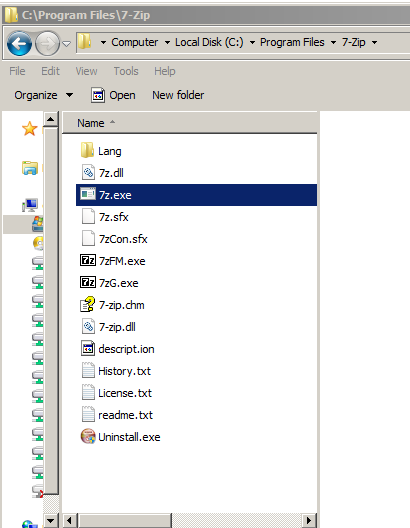Select the 7-Zip breadcrumb
Viewport: 410px width, 528px height.
click(353, 42)
